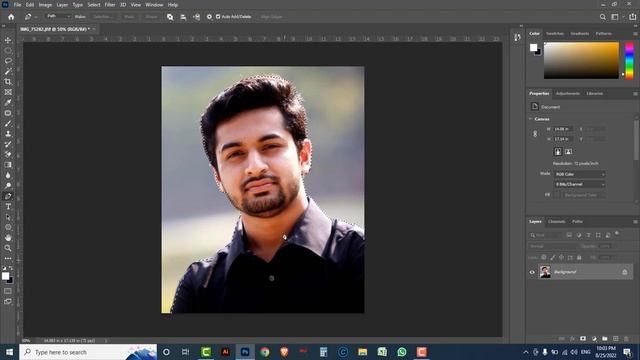Select the Gradient tool
Viewport: 640px width, 360px height.
[x=8, y=165]
